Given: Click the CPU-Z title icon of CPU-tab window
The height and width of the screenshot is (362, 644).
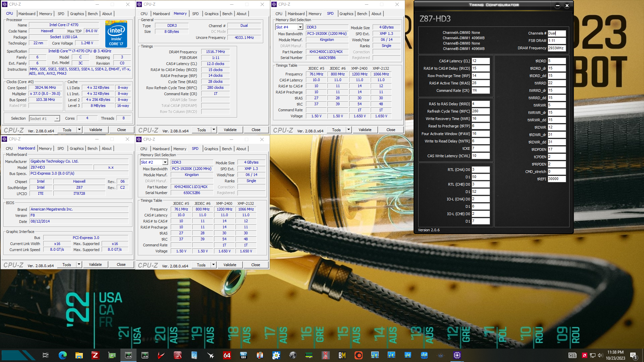Looking at the screenshot, I should coord(5,4).
